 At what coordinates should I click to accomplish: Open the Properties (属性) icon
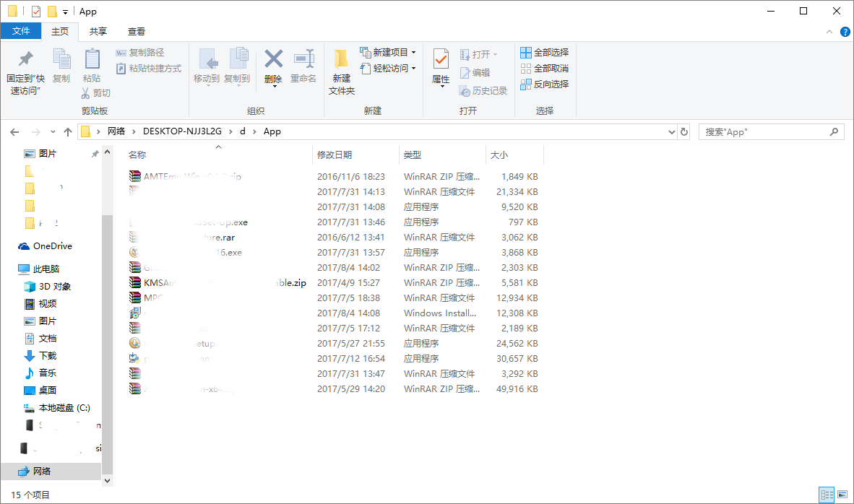tap(441, 60)
